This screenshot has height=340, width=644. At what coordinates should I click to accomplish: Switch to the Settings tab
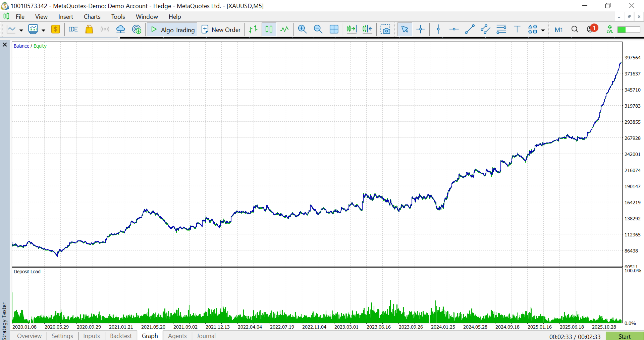coord(62,336)
